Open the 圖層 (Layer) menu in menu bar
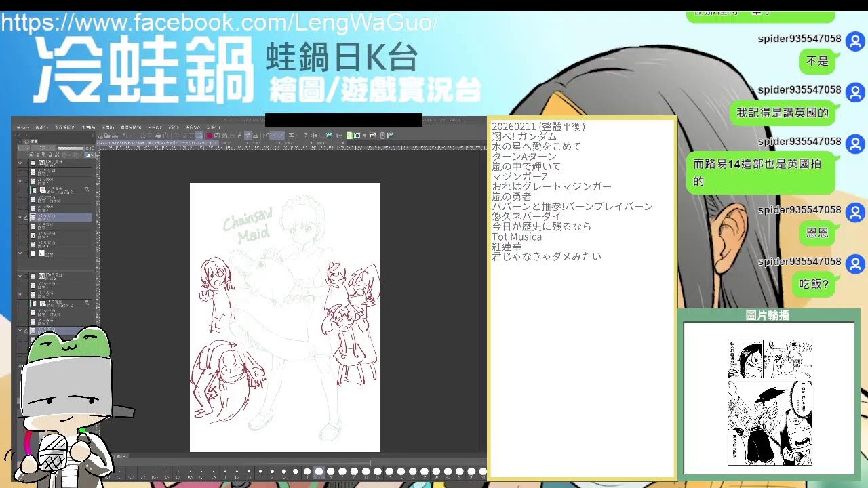The width and height of the screenshot is (868, 488). click(107, 127)
